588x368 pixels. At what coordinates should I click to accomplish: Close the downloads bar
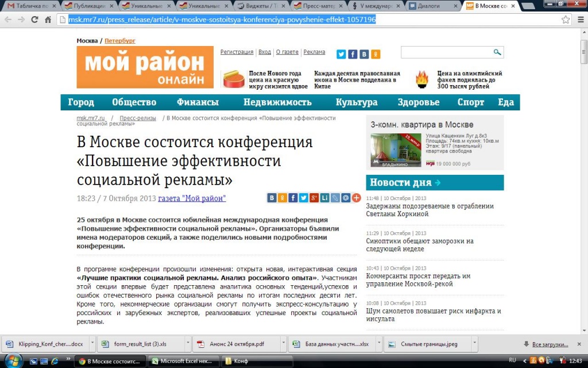tap(579, 344)
